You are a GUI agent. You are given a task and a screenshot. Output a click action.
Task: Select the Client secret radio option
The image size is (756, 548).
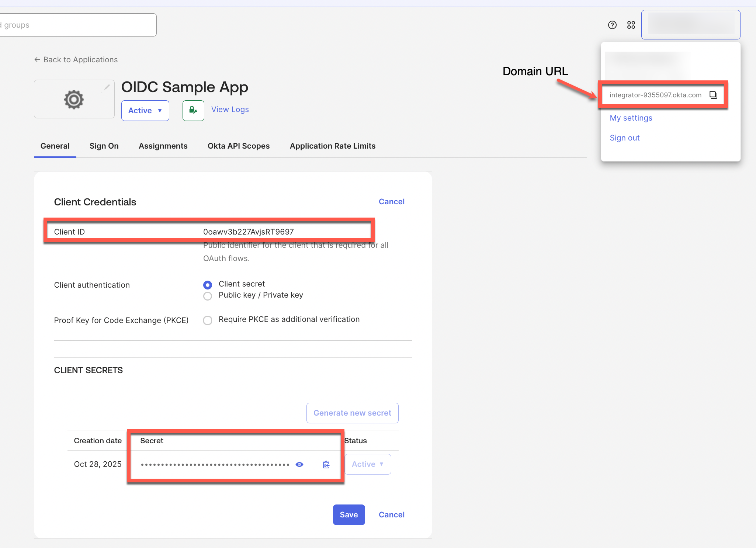[x=208, y=285]
